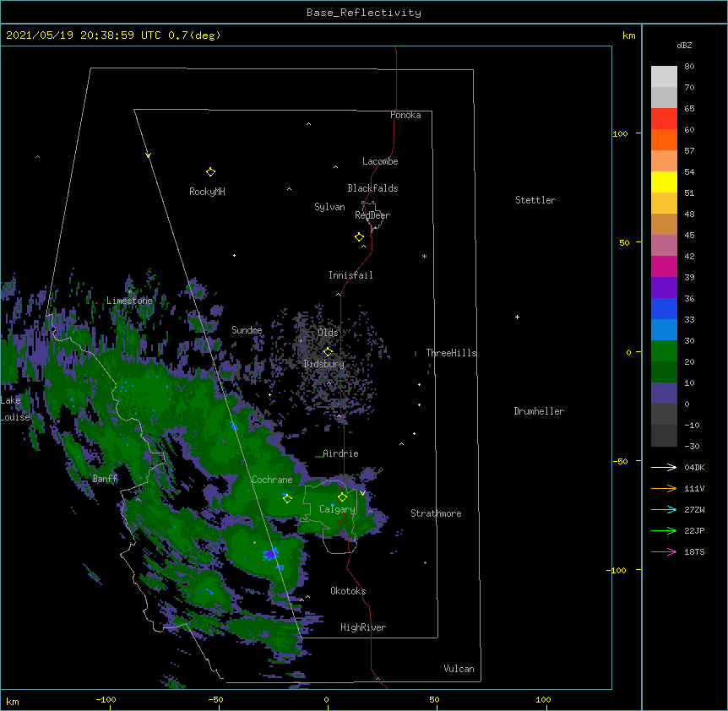Click the 18TS legend text
The height and width of the screenshot is (711, 728).
coord(694,551)
